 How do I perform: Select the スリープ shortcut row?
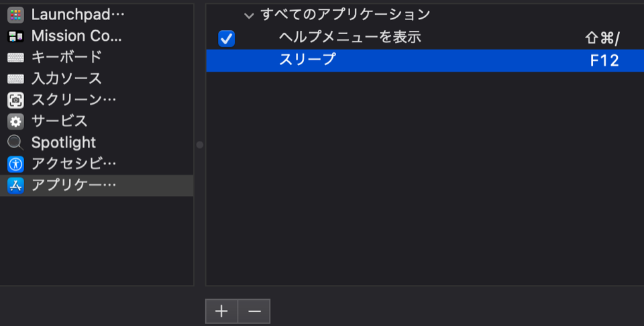click(x=307, y=60)
